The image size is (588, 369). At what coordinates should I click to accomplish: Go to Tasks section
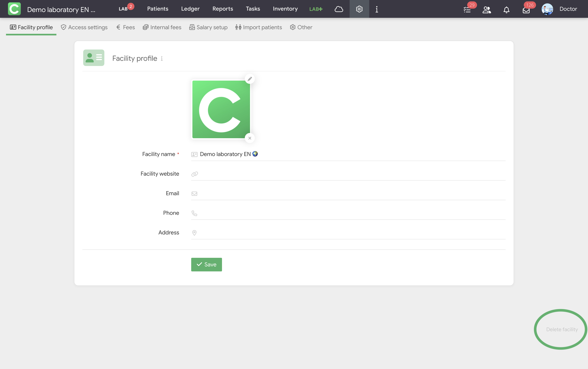253,9
